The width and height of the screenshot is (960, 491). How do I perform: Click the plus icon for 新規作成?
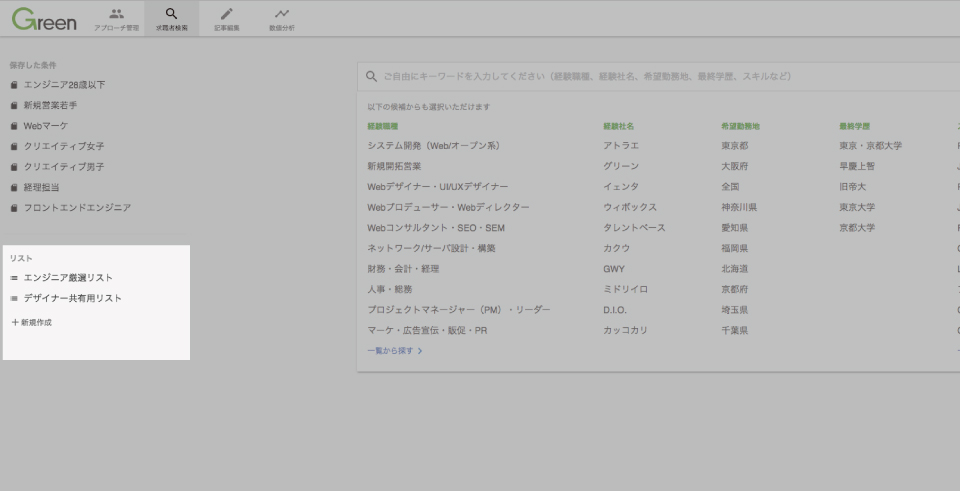click(15, 322)
